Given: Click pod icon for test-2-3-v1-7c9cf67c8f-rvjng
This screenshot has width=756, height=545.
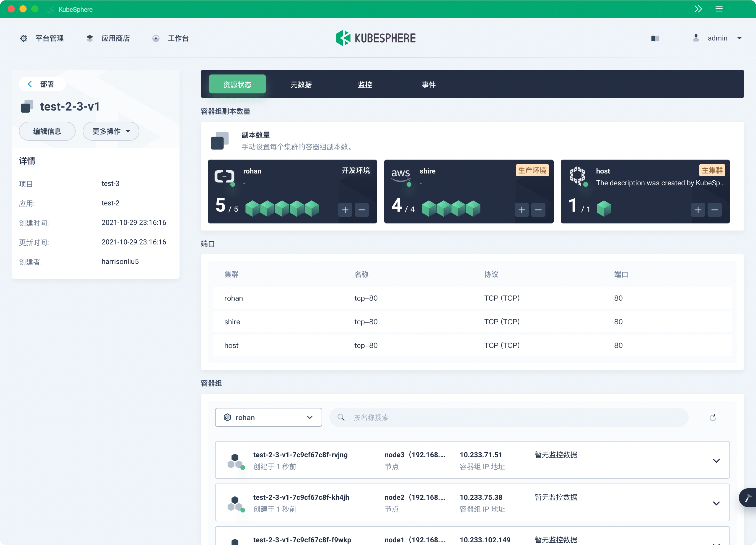Looking at the screenshot, I should point(236,461).
